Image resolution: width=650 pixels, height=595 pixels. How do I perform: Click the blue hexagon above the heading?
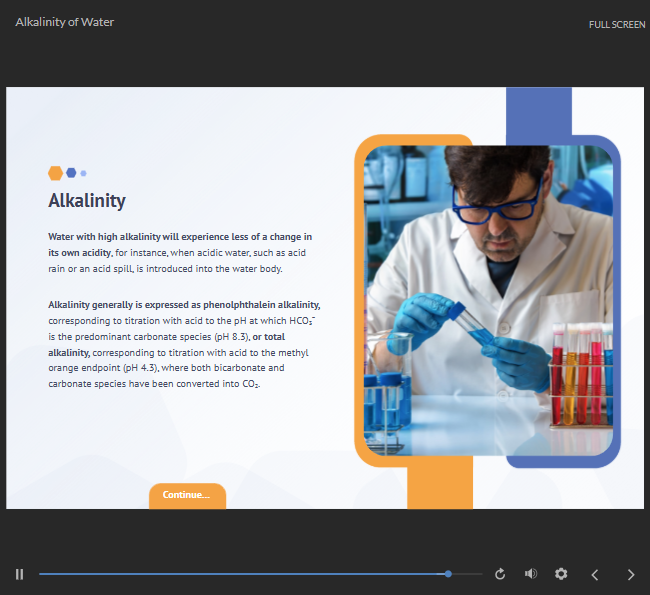pyautogui.click(x=71, y=173)
